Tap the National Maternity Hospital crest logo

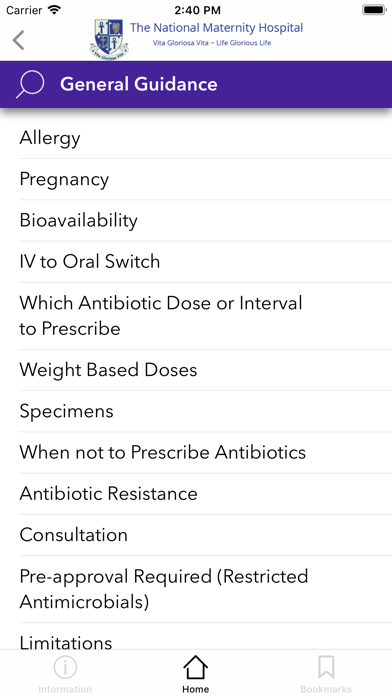pos(109,39)
